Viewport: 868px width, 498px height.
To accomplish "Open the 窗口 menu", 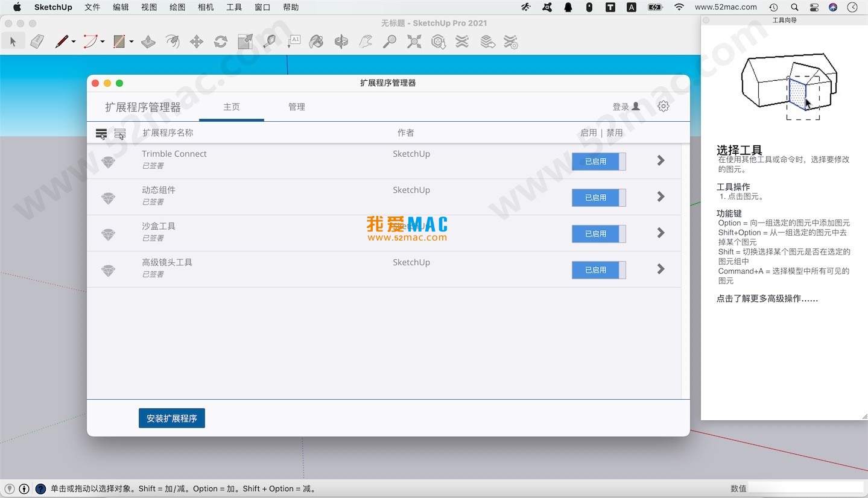I will pos(262,7).
